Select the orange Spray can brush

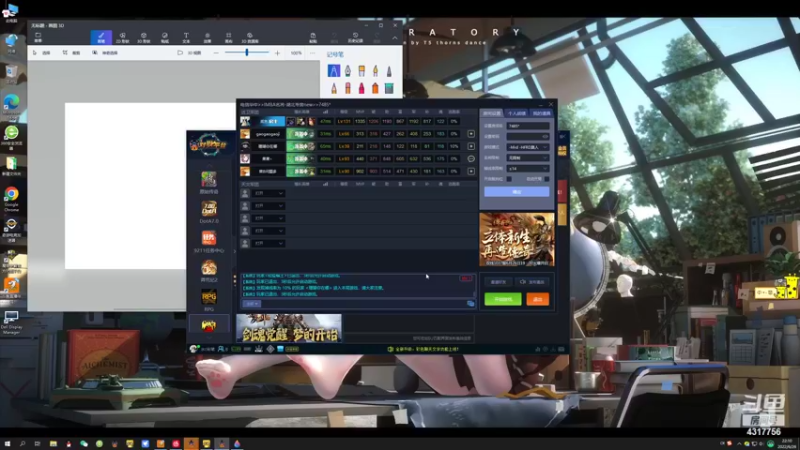[x=375, y=88]
